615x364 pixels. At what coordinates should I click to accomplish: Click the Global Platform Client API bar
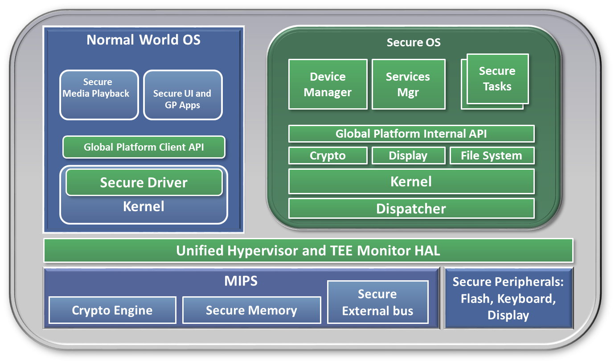point(144,147)
